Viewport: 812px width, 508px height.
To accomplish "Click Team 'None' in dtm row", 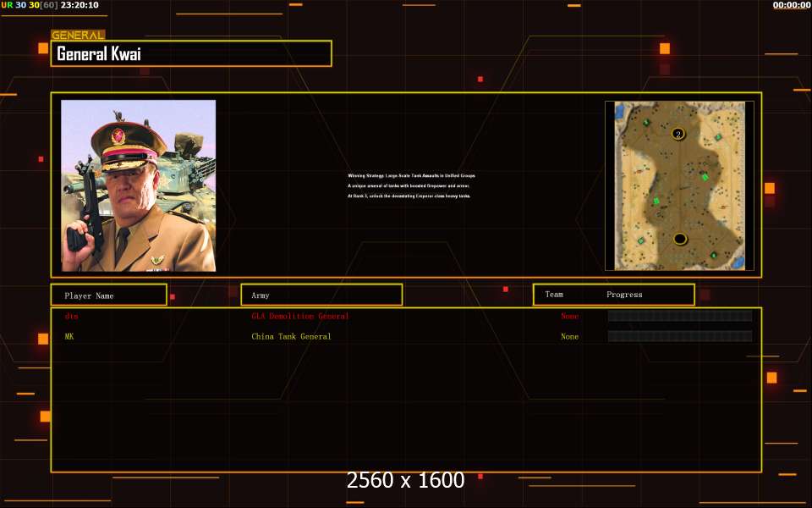I will pos(569,316).
